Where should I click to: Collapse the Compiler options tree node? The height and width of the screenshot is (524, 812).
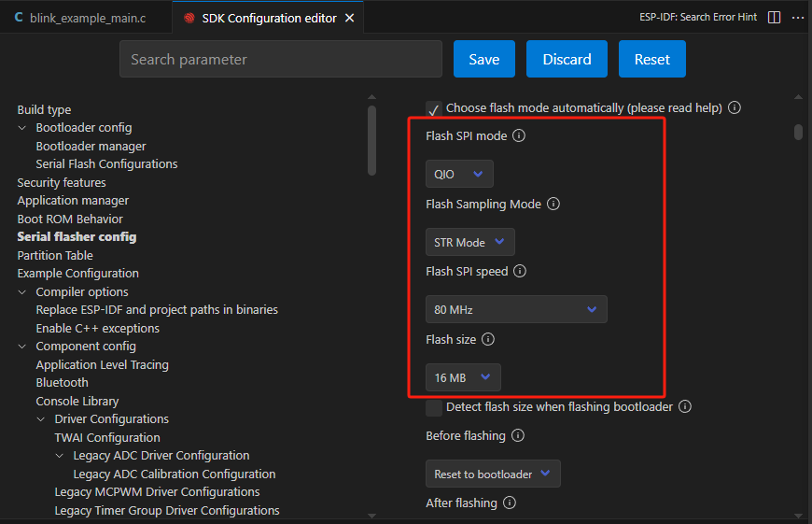pos(22,291)
